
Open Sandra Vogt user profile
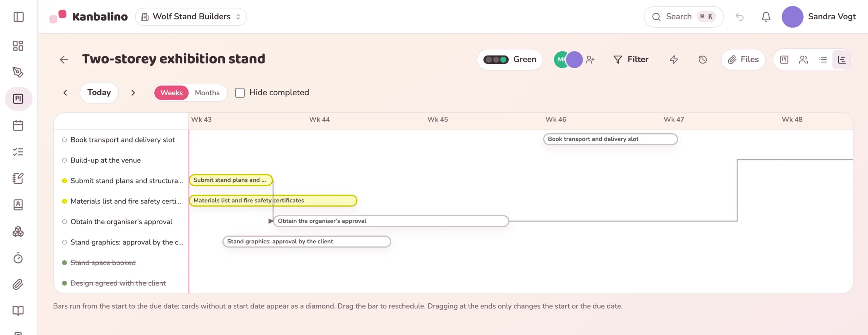tap(818, 17)
